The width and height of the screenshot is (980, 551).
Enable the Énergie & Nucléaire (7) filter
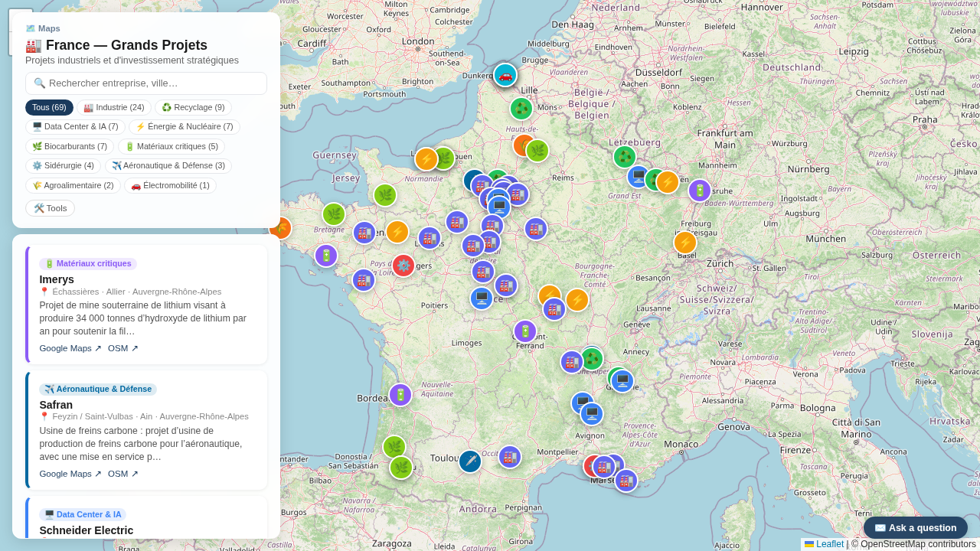(185, 127)
